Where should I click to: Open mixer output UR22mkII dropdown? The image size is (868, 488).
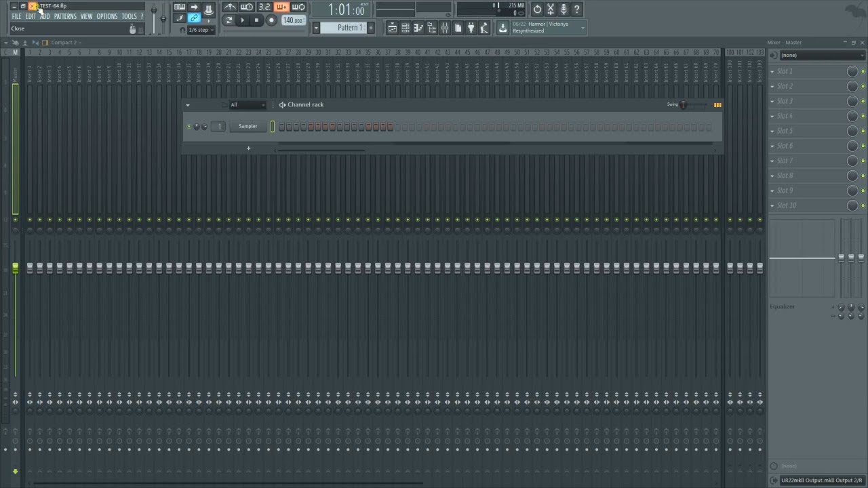pos(823,481)
